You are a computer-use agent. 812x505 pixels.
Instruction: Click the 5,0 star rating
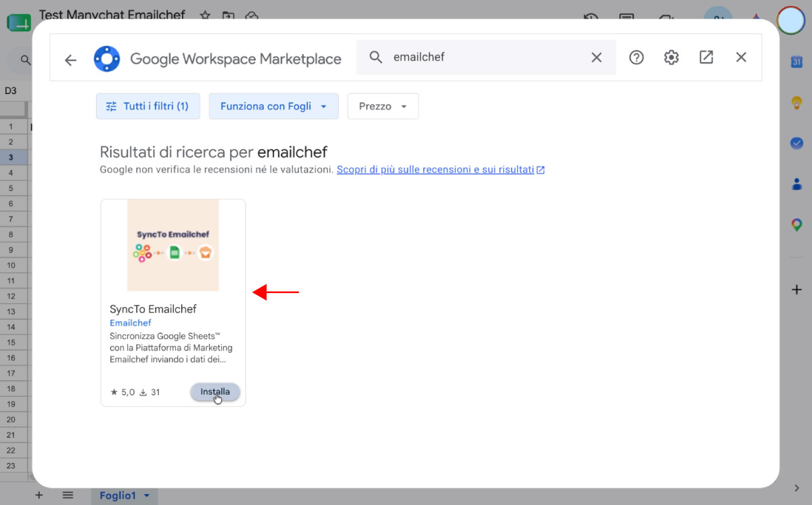tap(122, 392)
